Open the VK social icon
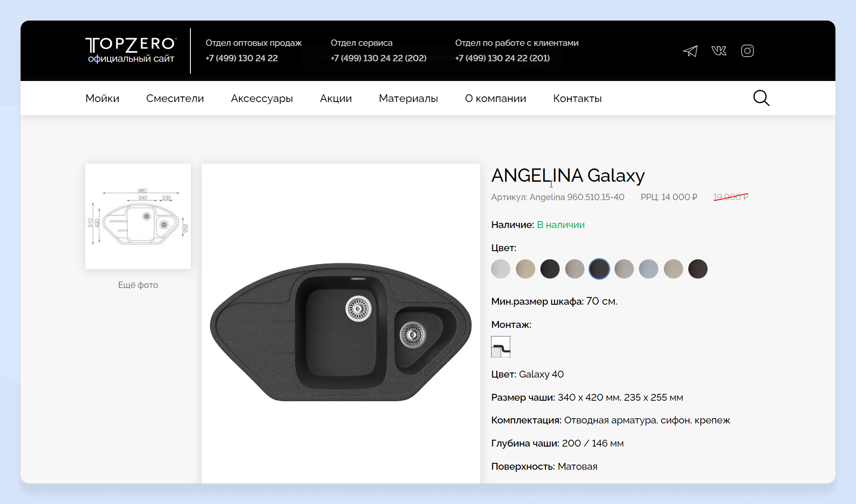 point(719,51)
